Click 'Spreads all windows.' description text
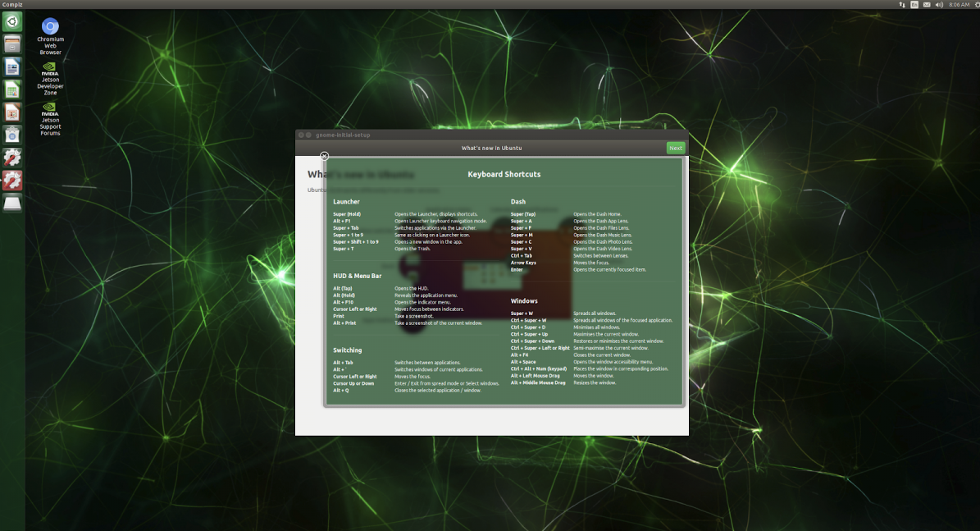The image size is (980, 531). (595, 314)
